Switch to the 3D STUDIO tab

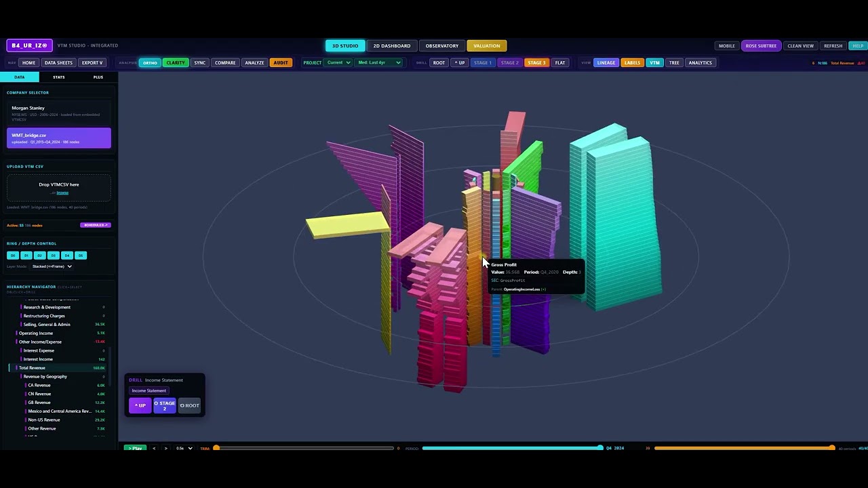click(345, 45)
